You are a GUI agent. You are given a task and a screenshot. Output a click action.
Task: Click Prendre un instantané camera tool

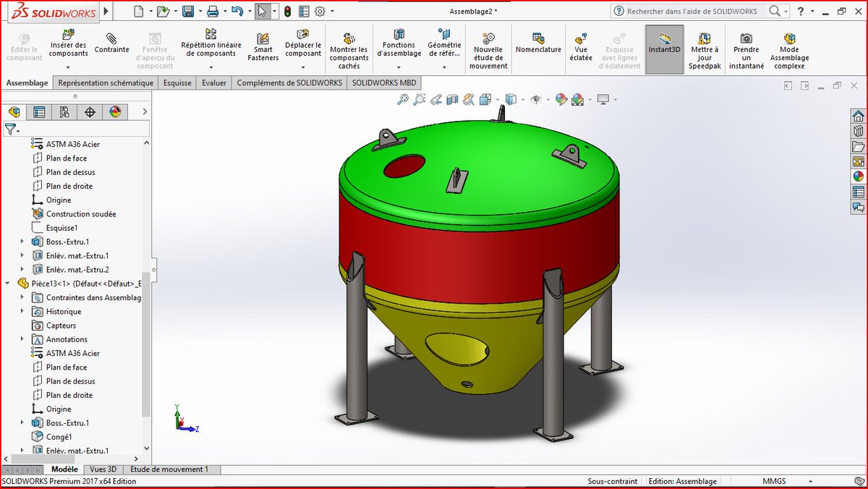click(x=746, y=51)
